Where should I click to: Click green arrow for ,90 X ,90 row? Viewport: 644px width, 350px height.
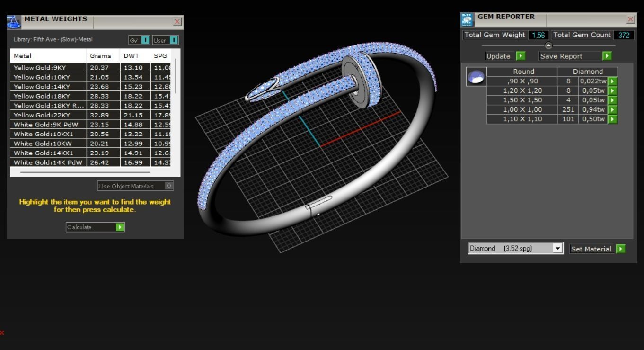pos(612,81)
